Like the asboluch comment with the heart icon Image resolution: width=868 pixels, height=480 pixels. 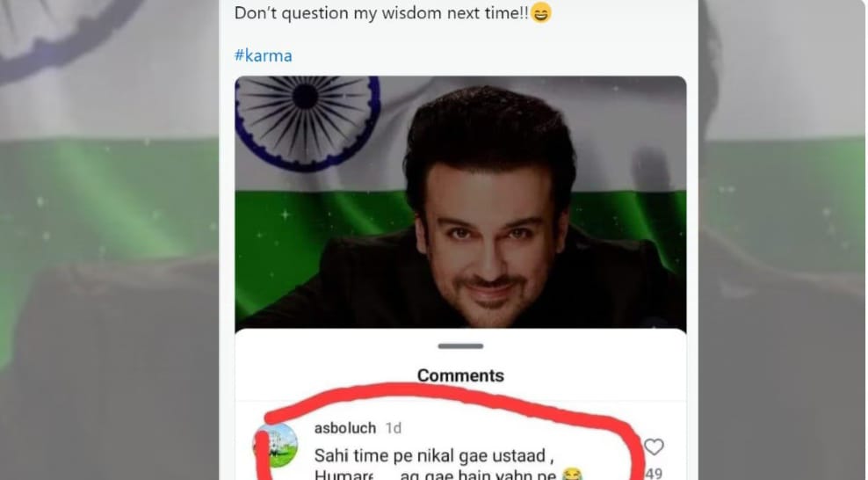(654, 447)
